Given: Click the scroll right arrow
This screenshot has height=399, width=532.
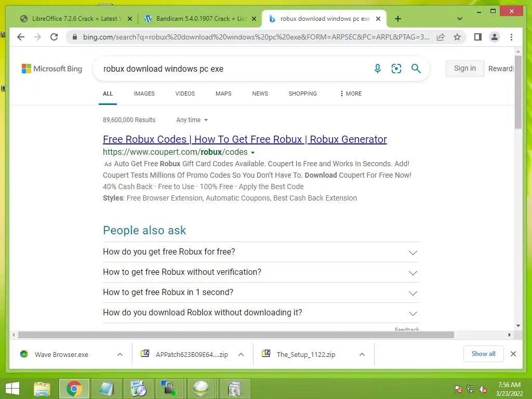Looking at the screenshot, I should (509, 335).
